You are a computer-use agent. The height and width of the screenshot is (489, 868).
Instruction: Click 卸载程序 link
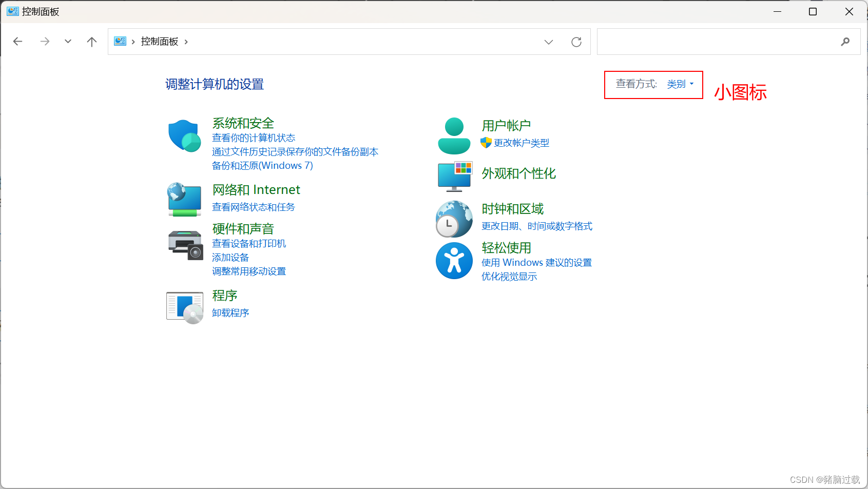(x=230, y=313)
